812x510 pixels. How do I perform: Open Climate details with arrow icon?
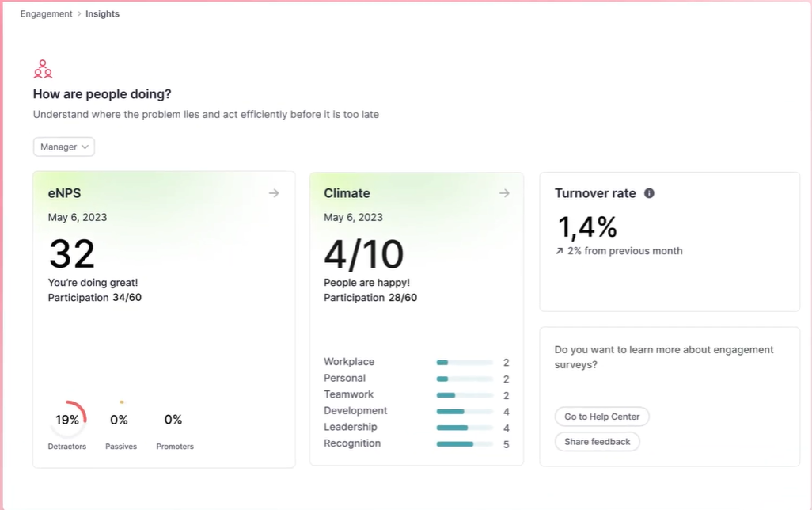tap(504, 193)
